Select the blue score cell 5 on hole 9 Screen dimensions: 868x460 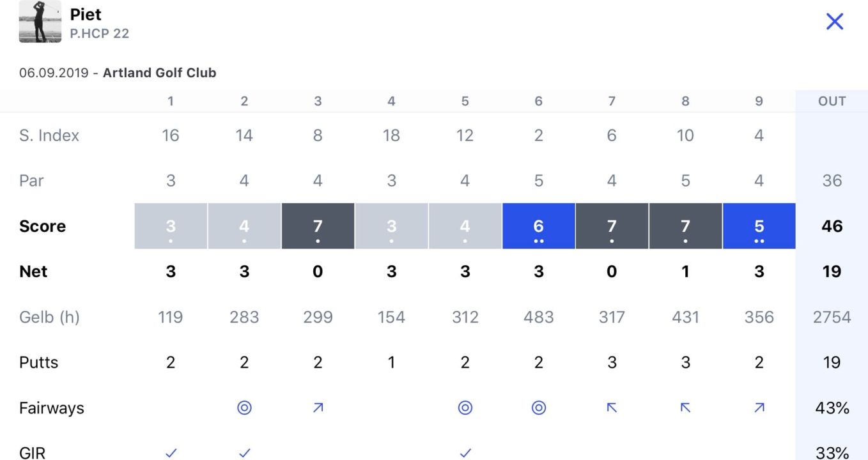759,226
